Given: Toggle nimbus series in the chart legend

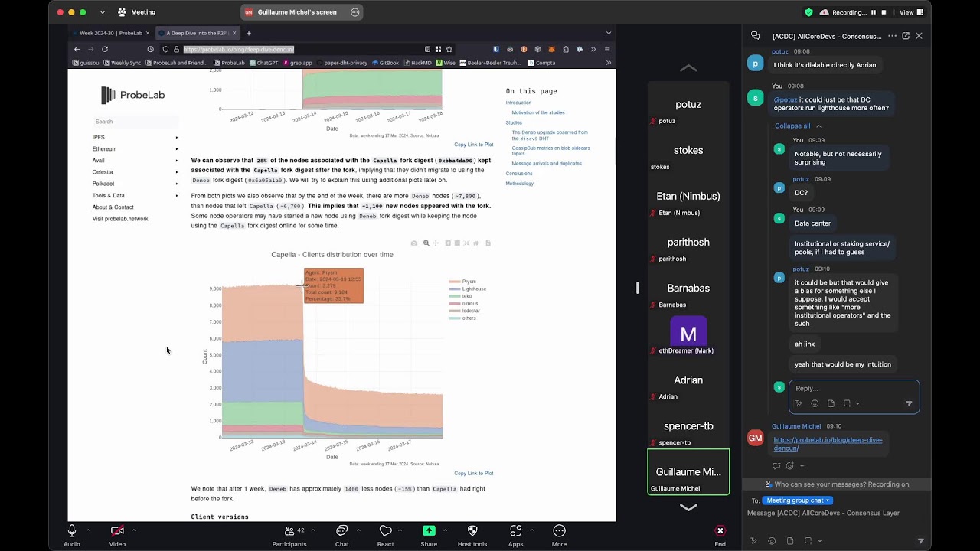Looking at the screenshot, I should click(463, 303).
